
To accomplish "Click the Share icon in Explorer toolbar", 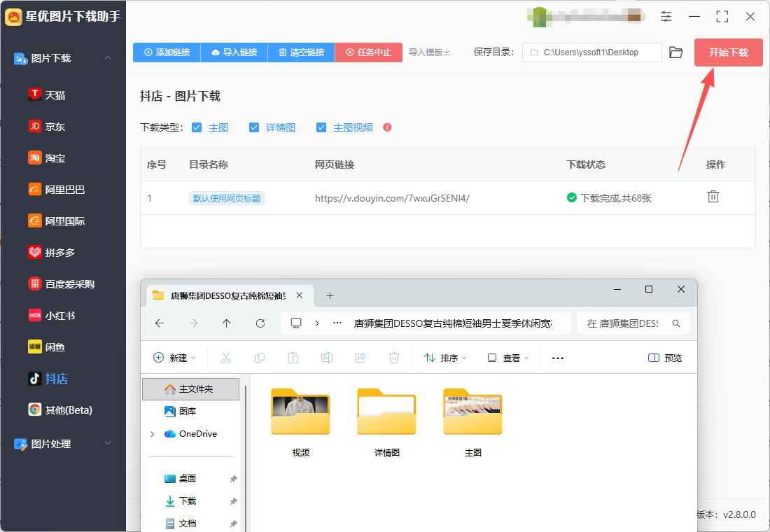I will tap(360, 358).
